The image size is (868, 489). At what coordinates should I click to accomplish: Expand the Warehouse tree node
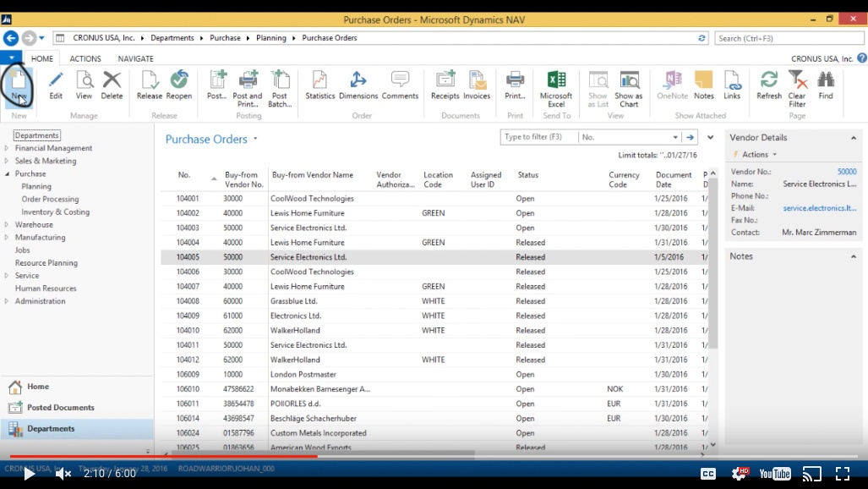pyautogui.click(x=7, y=224)
